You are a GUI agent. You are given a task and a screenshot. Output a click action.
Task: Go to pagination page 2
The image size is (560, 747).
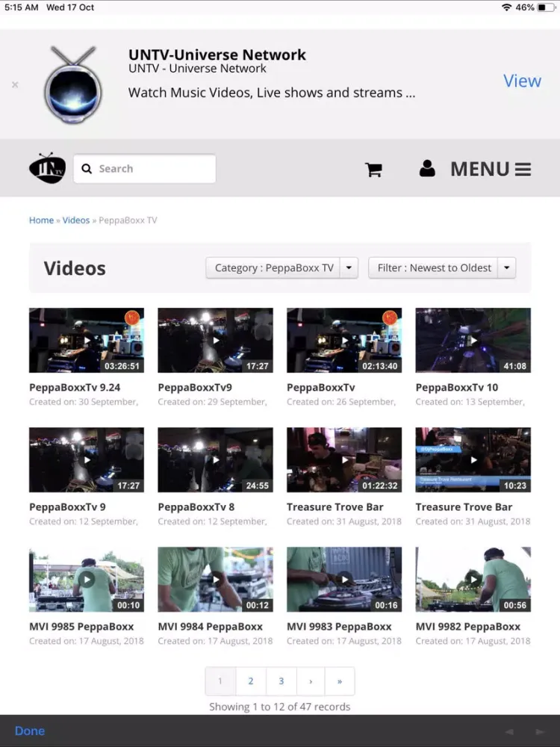pos(251,681)
